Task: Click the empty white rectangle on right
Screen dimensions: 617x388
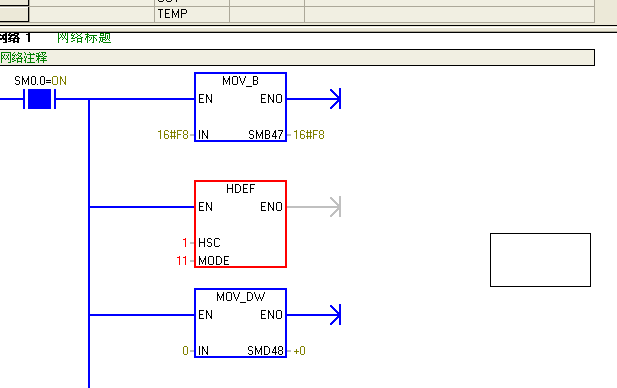Action: [540, 260]
